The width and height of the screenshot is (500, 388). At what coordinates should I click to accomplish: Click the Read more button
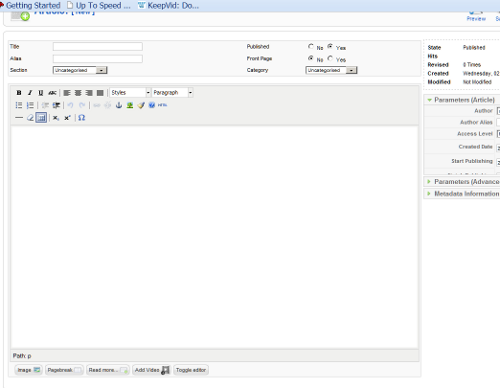[x=108, y=370]
